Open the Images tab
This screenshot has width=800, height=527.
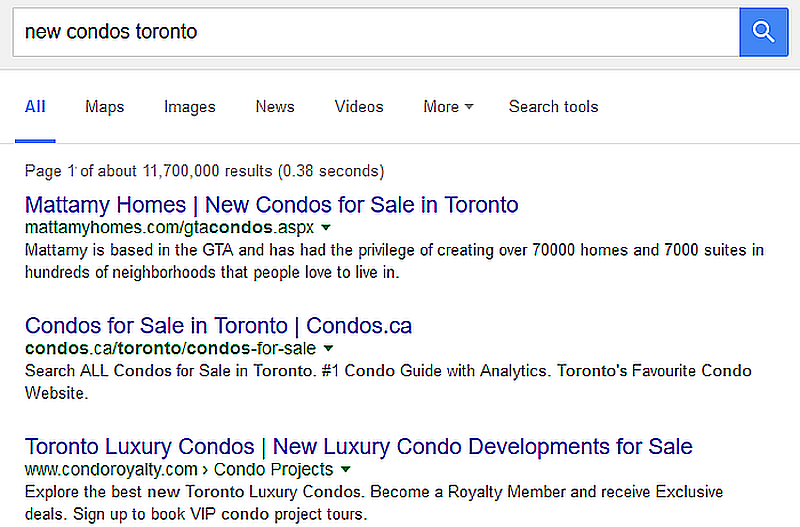tap(190, 107)
